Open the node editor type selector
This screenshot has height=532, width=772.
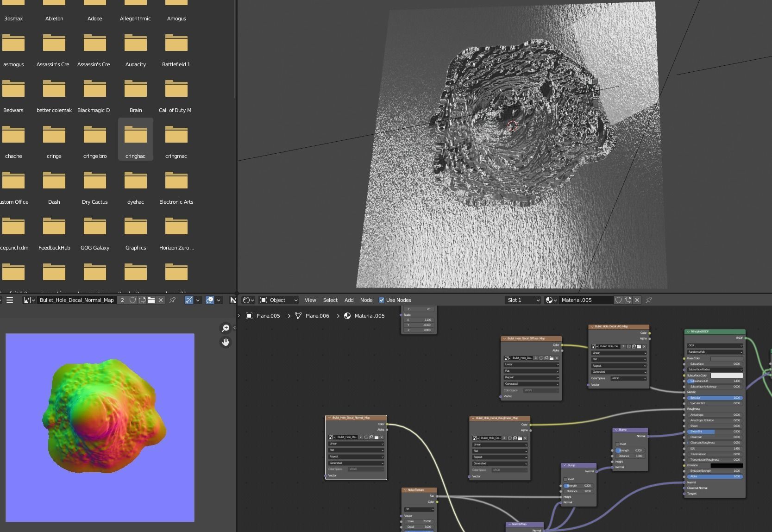point(249,300)
